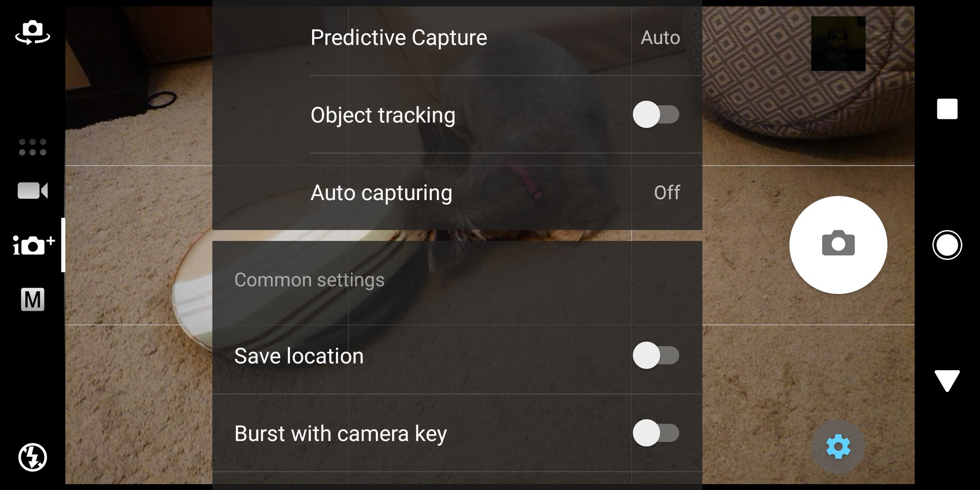Enable Object tracking switch
The width and height of the screenshot is (980, 490).
(656, 115)
